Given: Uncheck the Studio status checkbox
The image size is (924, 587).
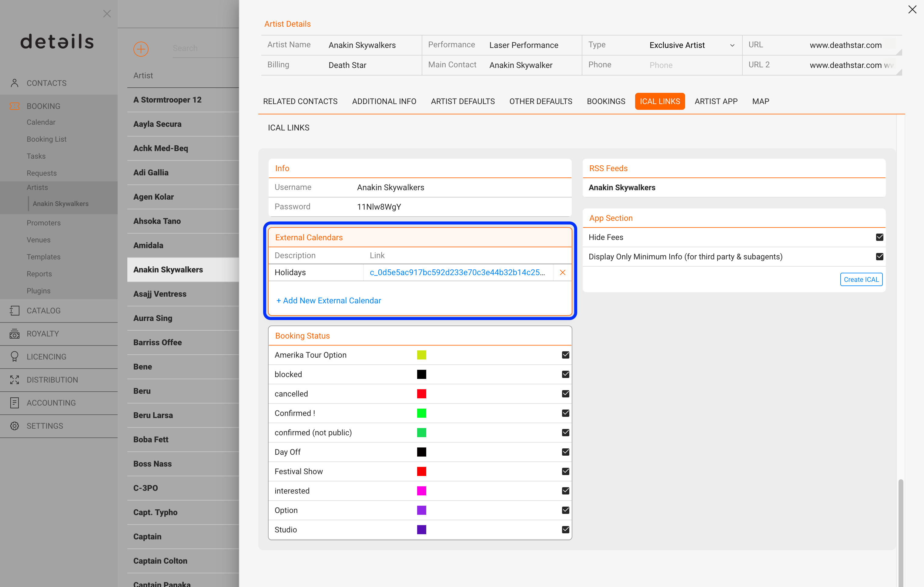Looking at the screenshot, I should click(566, 529).
